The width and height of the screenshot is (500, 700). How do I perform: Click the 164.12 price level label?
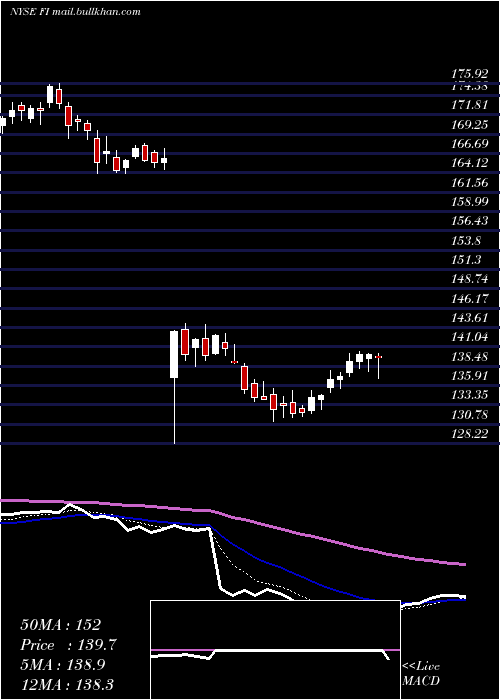pos(469,163)
